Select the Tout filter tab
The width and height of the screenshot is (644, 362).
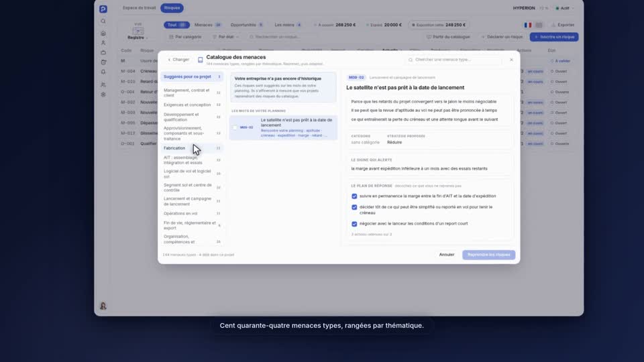pyautogui.click(x=176, y=25)
